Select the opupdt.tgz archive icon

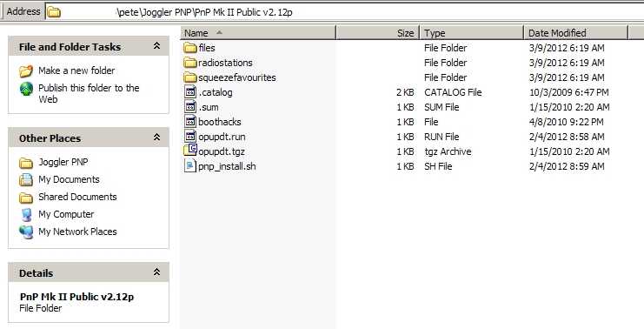click(190, 151)
